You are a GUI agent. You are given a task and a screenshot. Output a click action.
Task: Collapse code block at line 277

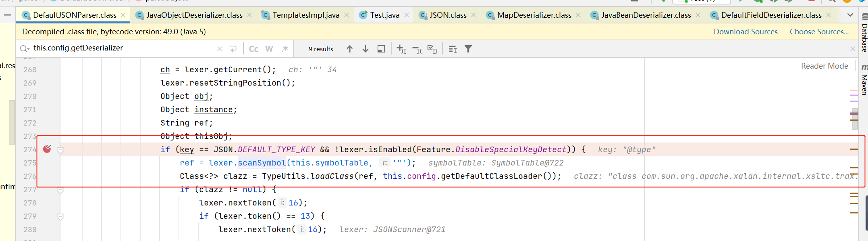[x=60, y=190]
